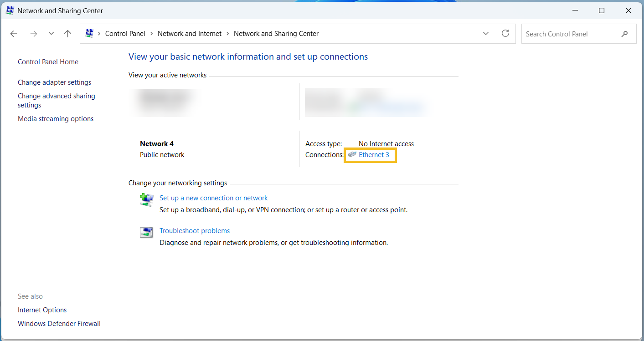Click the Ethernet 3 adapter icon

click(x=352, y=155)
